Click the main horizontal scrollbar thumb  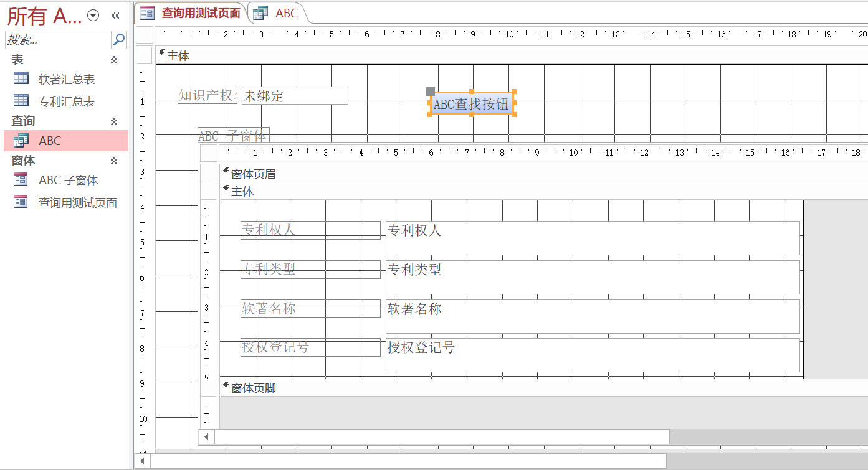click(x=408, y=461)
